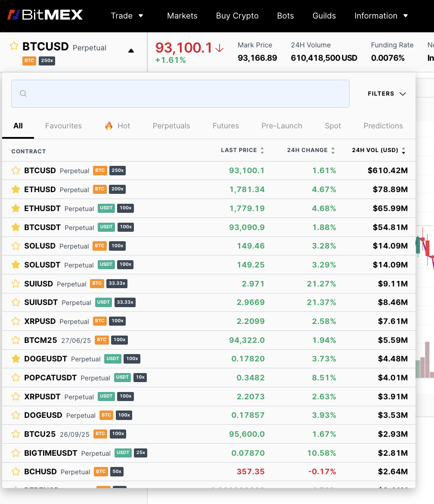Favourite BTCUSD in the header bar
Image resolution: width=434 pixels, height=504 pixels.
click(14, 46)
